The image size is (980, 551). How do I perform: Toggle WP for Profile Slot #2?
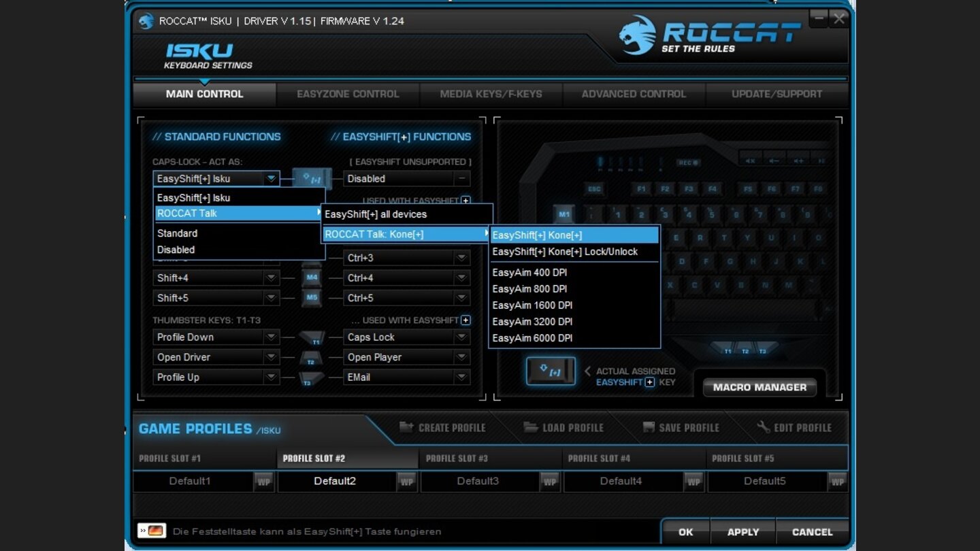[x=407, y=482]
